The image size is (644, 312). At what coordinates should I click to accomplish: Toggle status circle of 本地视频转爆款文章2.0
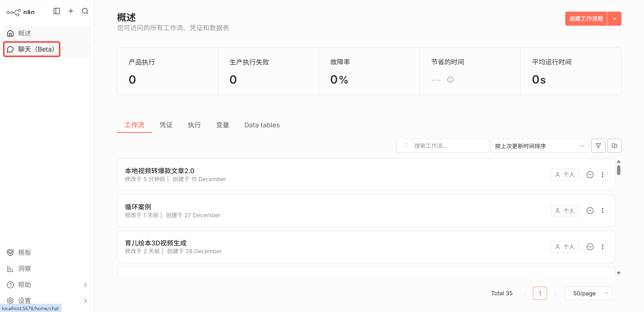590,175
